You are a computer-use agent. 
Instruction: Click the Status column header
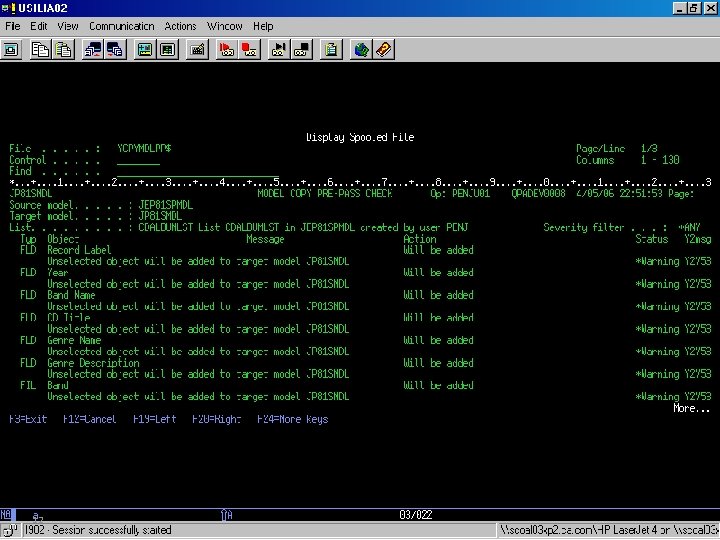(x=652, y=239)
